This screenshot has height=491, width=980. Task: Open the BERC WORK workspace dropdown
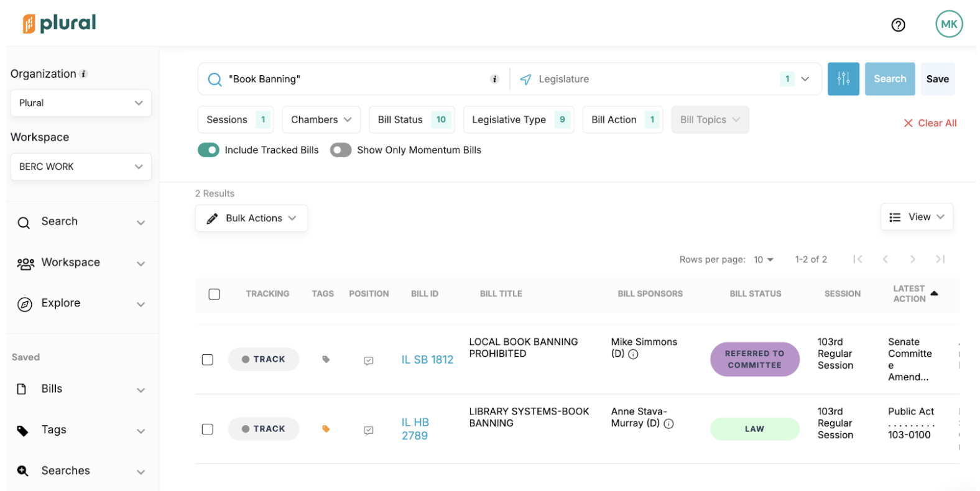(81, 167)
